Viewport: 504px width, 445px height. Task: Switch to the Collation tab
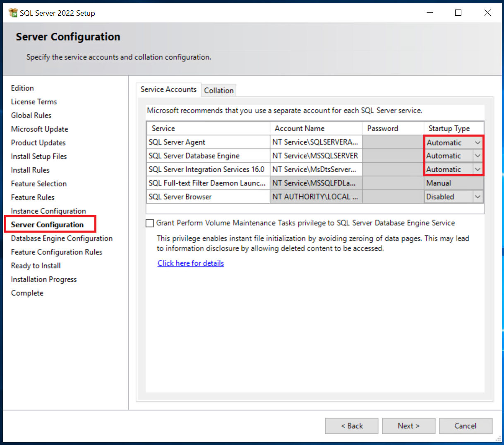click(x=219, y=90)
